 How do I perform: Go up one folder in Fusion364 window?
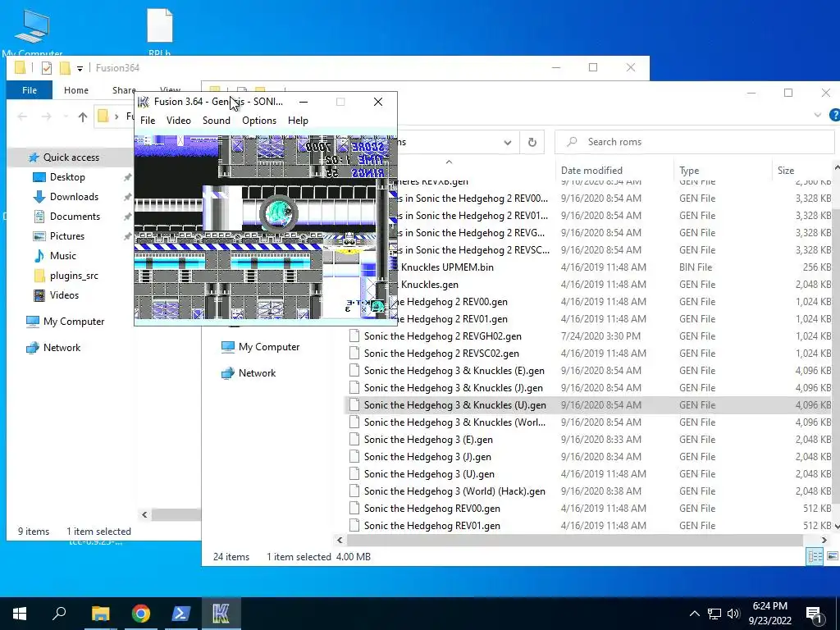[83, 116]
